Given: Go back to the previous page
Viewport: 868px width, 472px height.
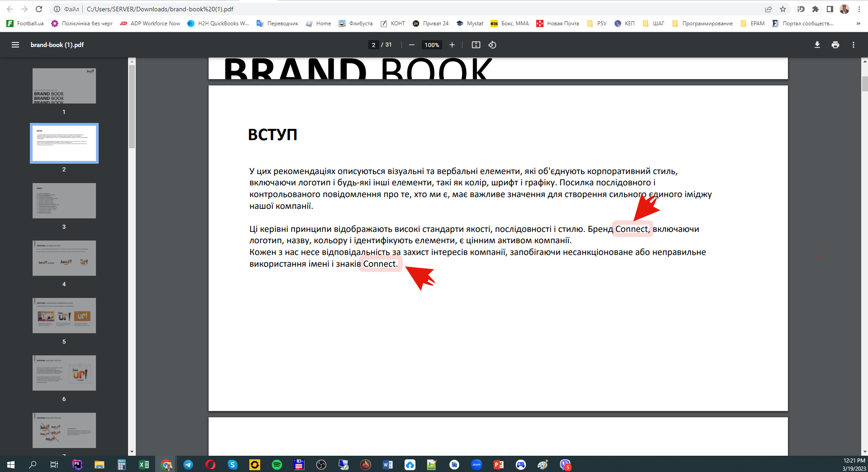Looking at the screenshot, I should point(10,9).
